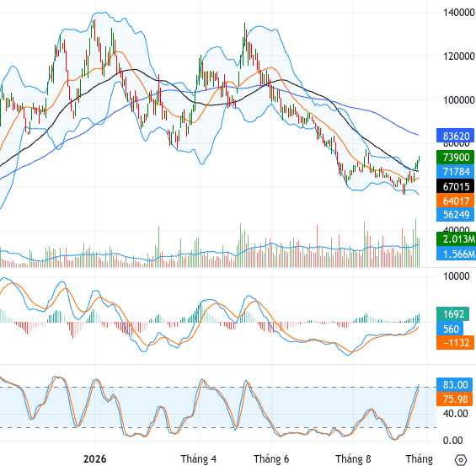Click the orange 75.98 stochastic label

pos(454,399)
